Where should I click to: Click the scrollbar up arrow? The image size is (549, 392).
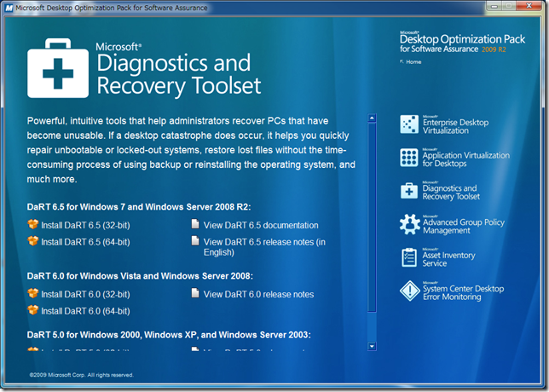pos(372,118)
